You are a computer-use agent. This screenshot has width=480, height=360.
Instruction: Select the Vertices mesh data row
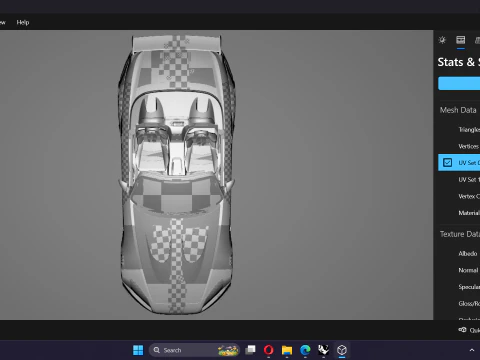(x=459, y=146)
